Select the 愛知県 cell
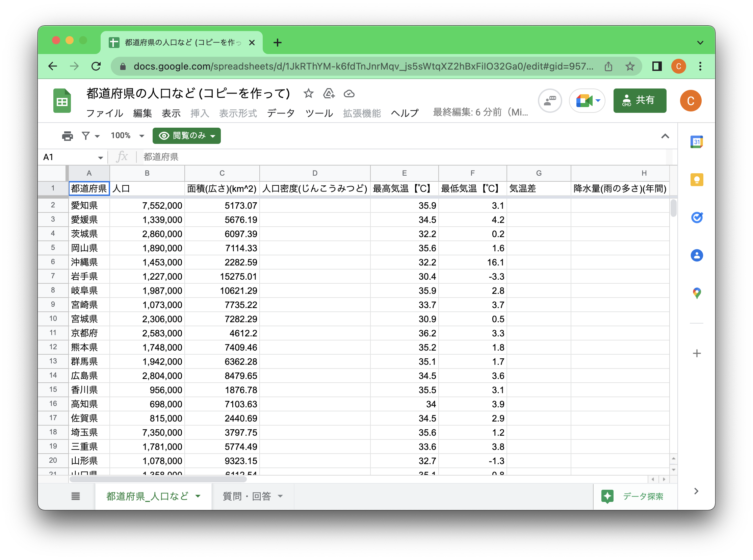Image resolution: width=753 pixels, height=560 pixels. click(x=89, y=205)
